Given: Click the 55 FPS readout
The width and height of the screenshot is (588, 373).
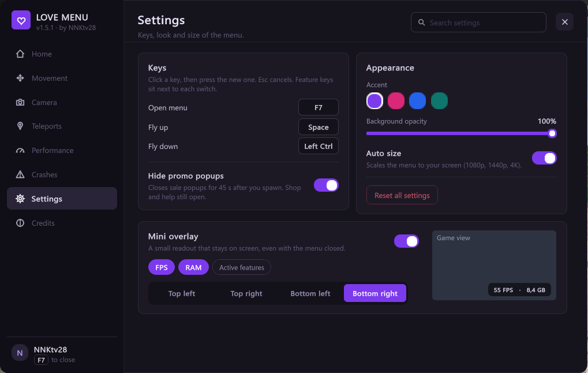Looking at the screenshot, I should pos(503,290).
